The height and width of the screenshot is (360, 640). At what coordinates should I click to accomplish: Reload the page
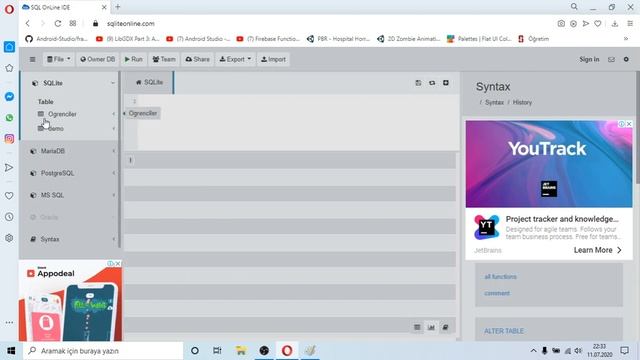(58, 24)
